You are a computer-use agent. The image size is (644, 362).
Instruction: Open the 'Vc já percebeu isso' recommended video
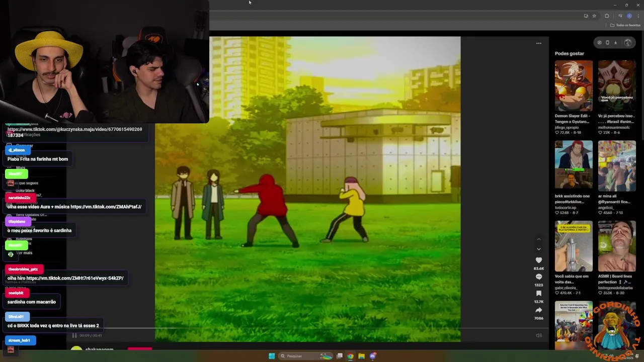click(x=617, y=85)
